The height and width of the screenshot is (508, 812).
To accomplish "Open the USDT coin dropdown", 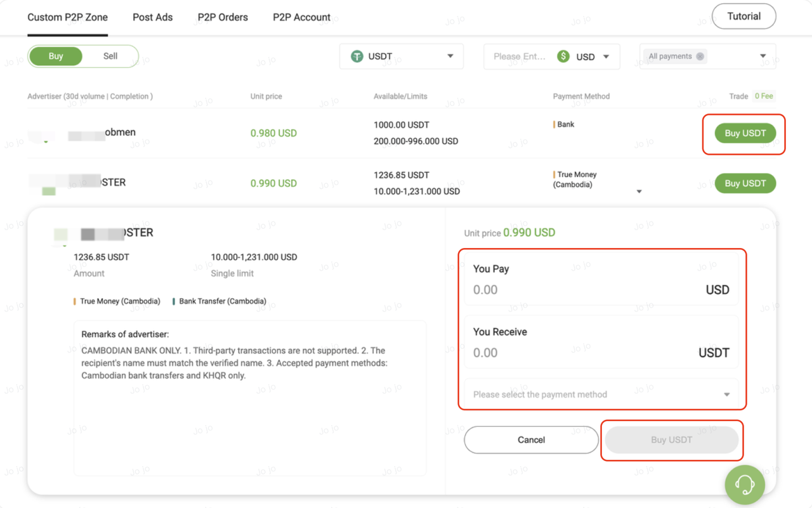I will (x=450, y=56).
